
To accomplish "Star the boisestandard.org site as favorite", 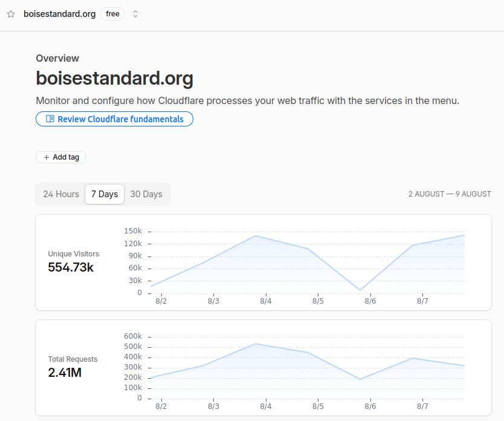I will (11, 14).
